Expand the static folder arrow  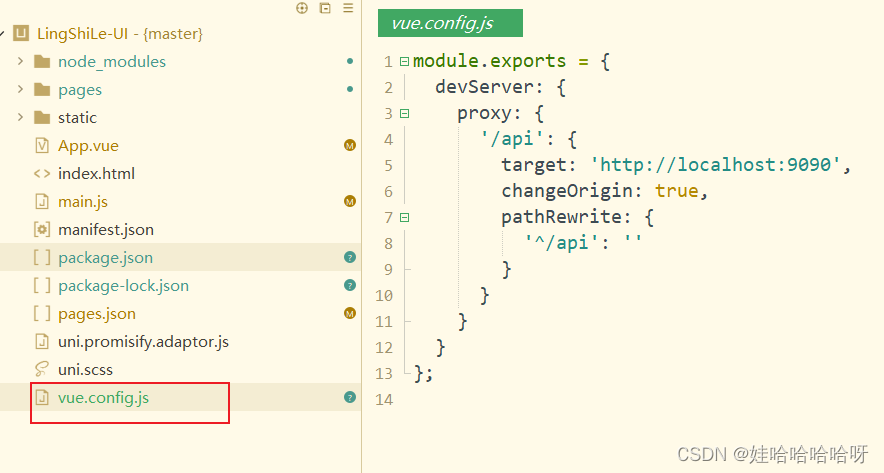[20, 117]
